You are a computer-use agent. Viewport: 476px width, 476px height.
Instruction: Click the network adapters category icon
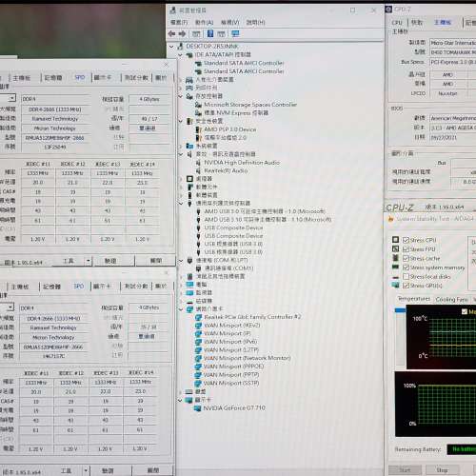189,309
